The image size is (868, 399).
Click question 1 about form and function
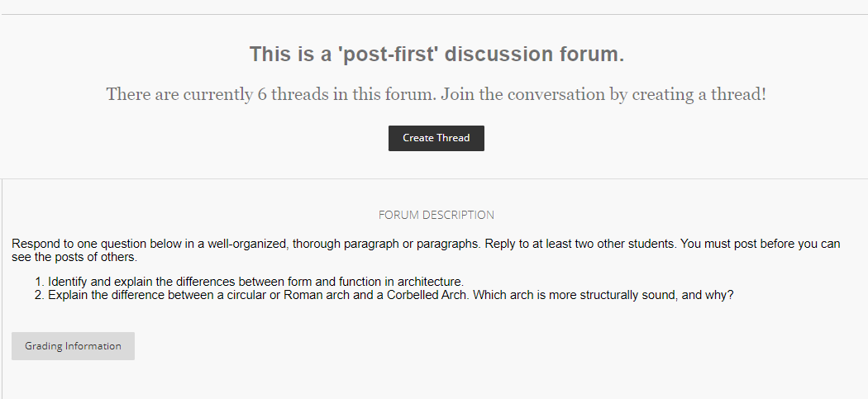(x=255, y=282)
